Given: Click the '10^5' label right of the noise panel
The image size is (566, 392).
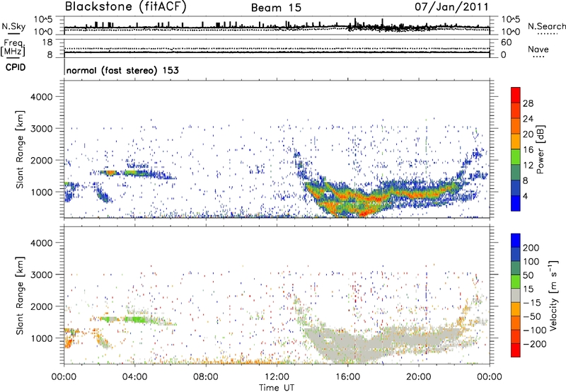Looking at the screenshot, I should click(511, 19).
